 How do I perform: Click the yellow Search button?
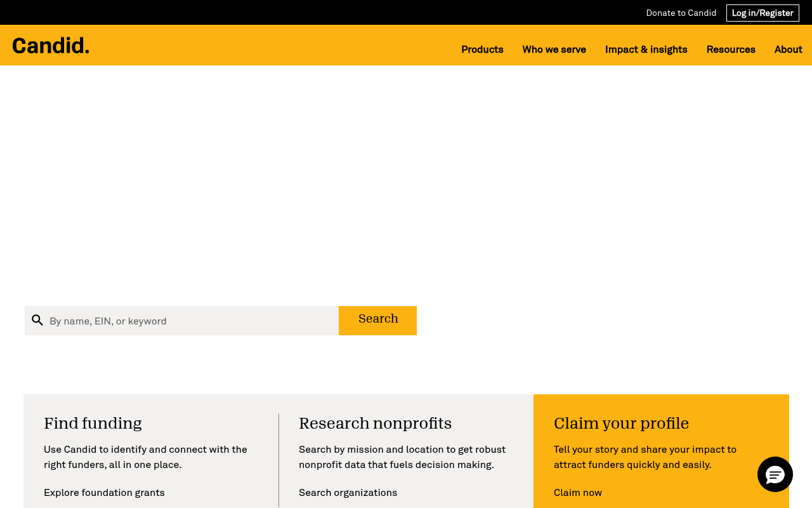pyautogui.click(x=377, y=320)
